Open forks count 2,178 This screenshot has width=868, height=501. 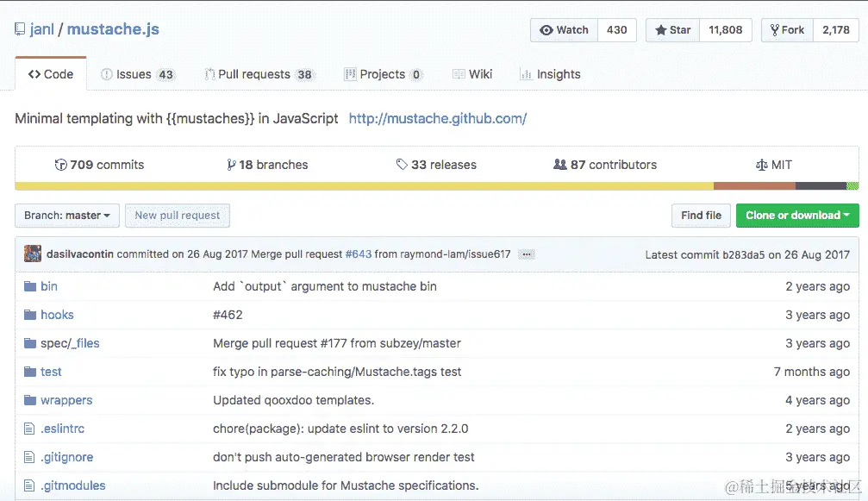click(836, 30)
